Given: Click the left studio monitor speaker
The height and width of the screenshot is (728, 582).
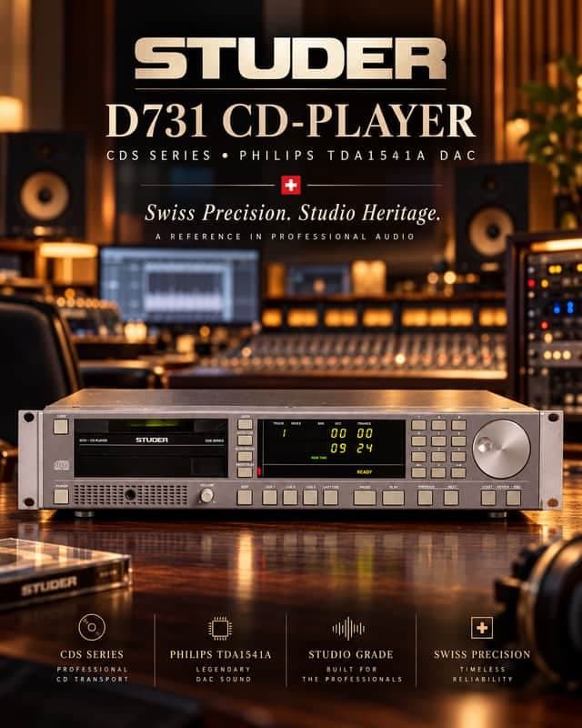Looking at the screenshot, I should [44, 185].
